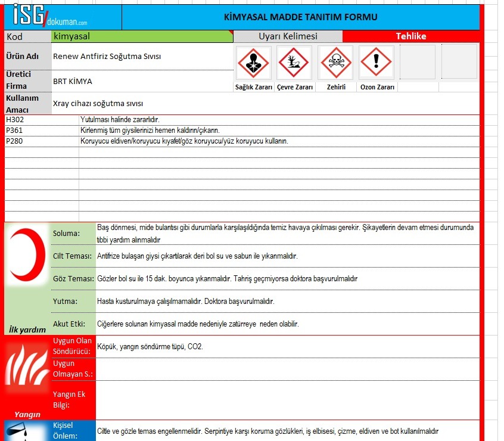Select the P361 precaution code cell
Viewport: 504px width, 441px height.
click(42, 131)
